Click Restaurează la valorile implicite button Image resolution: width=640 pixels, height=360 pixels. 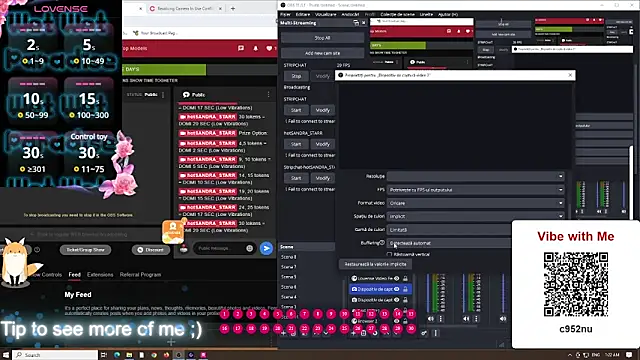(375, 264)
